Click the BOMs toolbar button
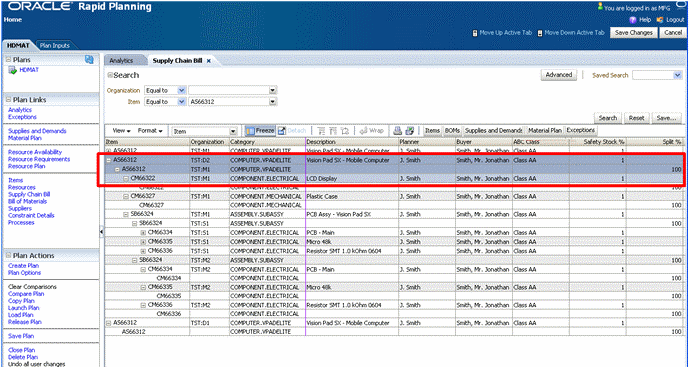Viewport: 690px width, 367px height. click(452, 131)
